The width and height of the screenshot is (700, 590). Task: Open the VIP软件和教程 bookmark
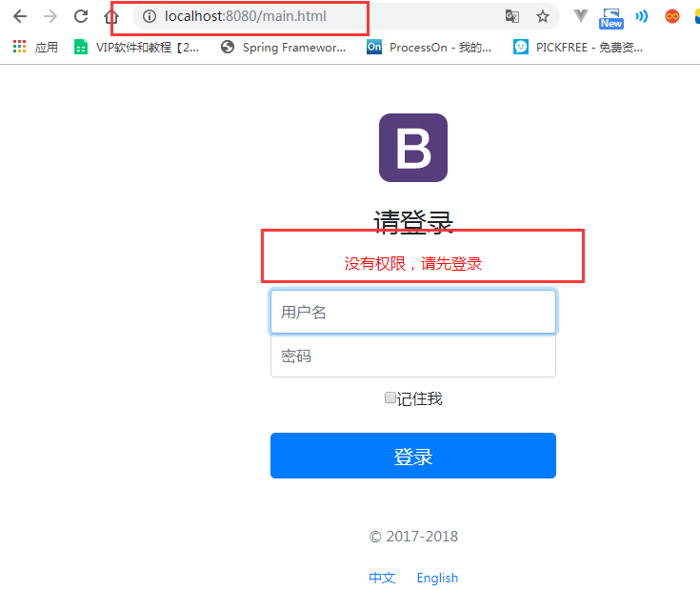(136, 47)
